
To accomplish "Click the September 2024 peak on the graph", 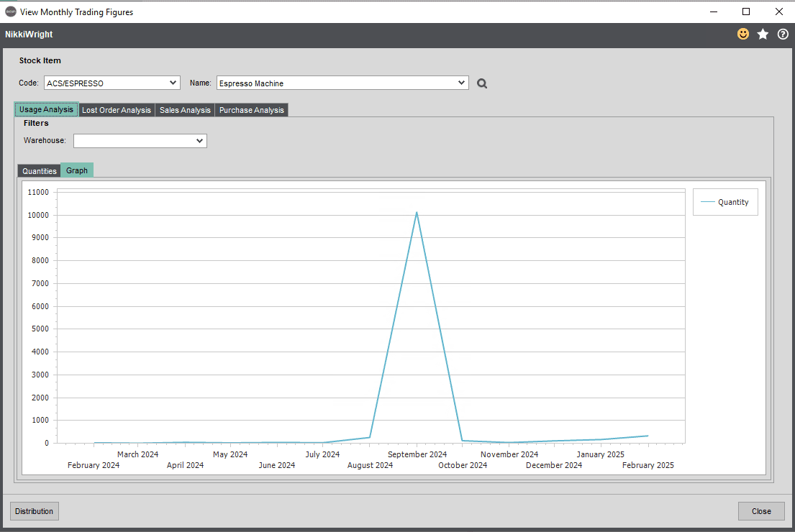I will tap(417, 213).
